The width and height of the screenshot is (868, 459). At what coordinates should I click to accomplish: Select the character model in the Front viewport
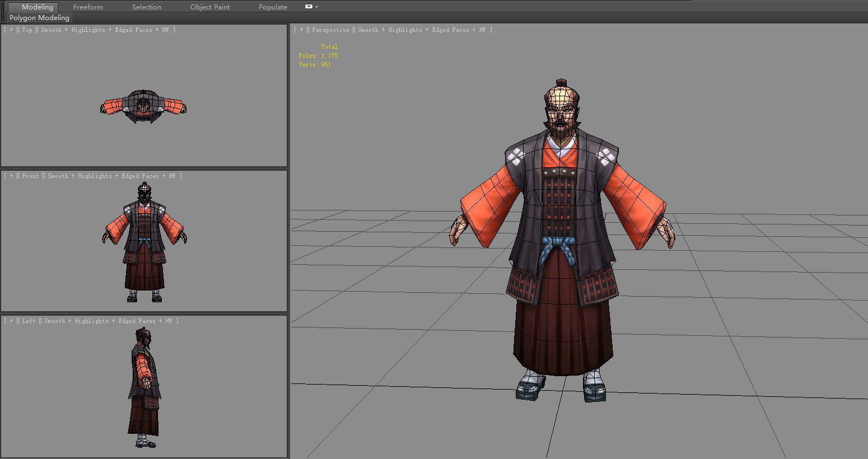tap(144, 242)
